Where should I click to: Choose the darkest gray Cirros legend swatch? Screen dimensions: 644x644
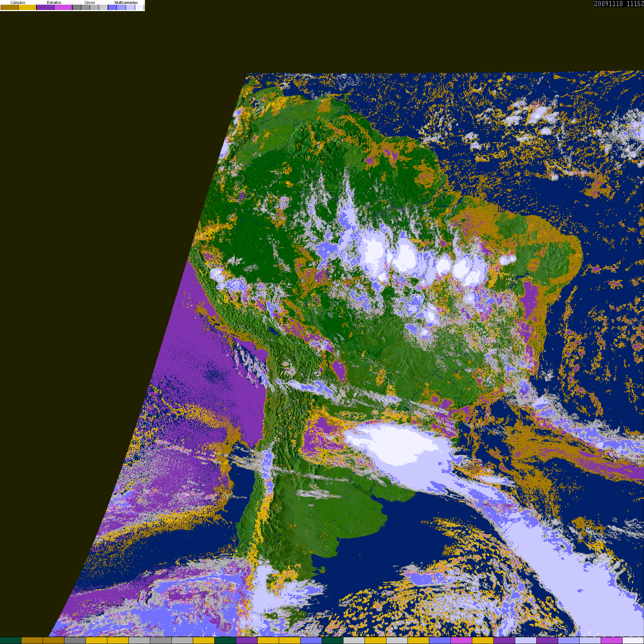[77, 8]
